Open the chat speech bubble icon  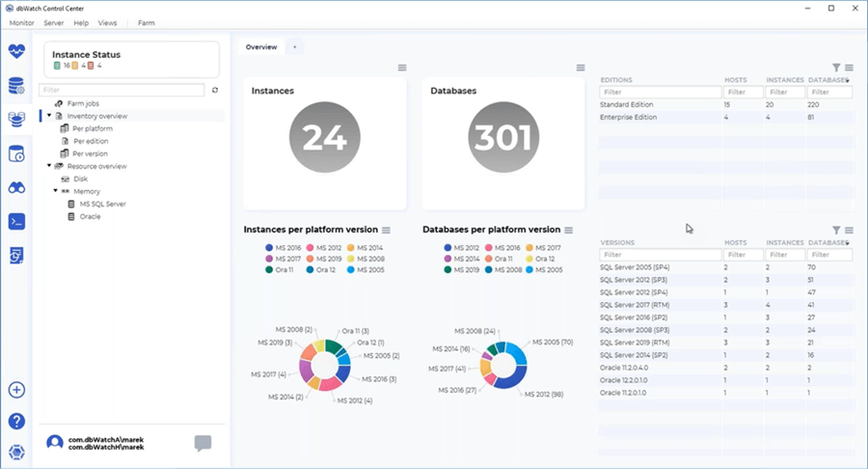coord(203,443)
